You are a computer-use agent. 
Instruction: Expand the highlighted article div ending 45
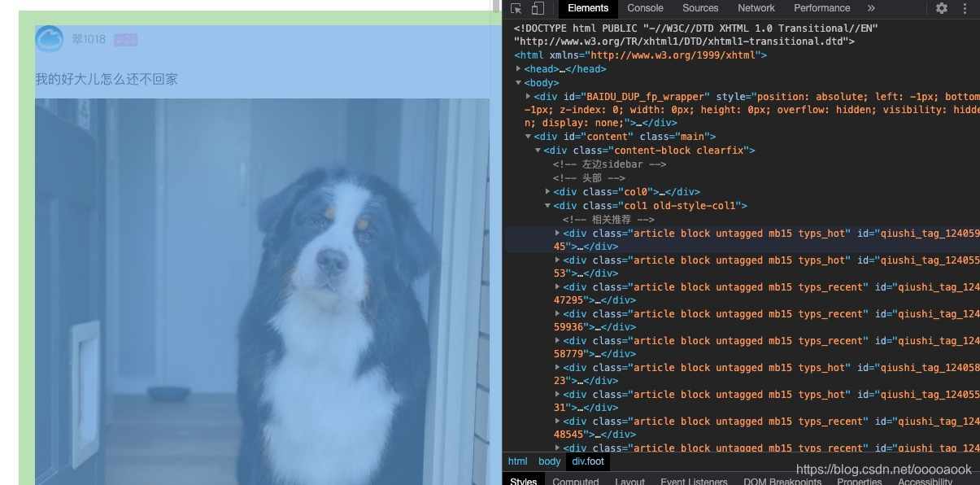[558, 233]
